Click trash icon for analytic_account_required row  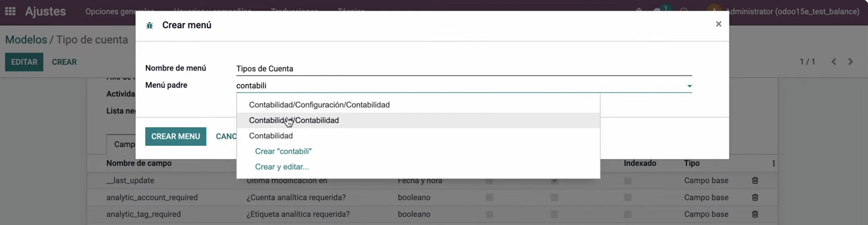755,198
